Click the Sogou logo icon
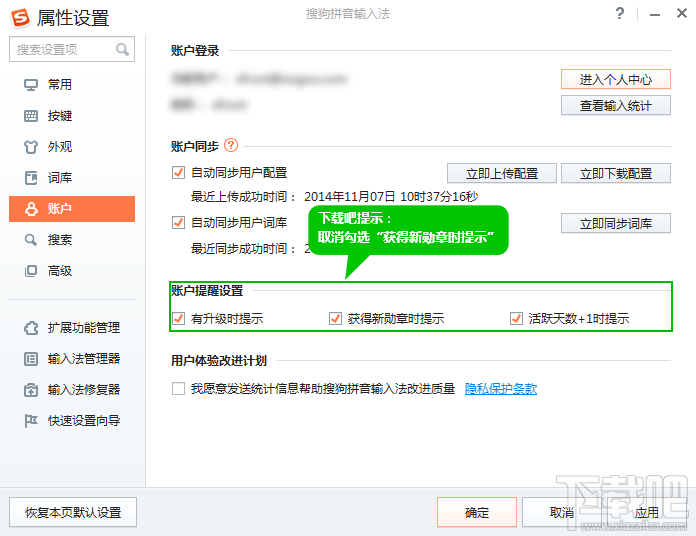696x536 pixels. pos(20,17)
